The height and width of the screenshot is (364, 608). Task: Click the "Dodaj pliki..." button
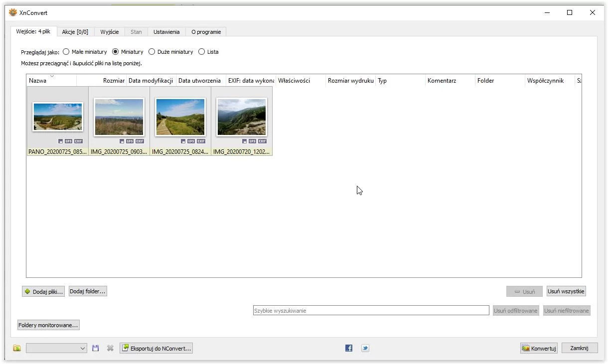coord(43,292)
